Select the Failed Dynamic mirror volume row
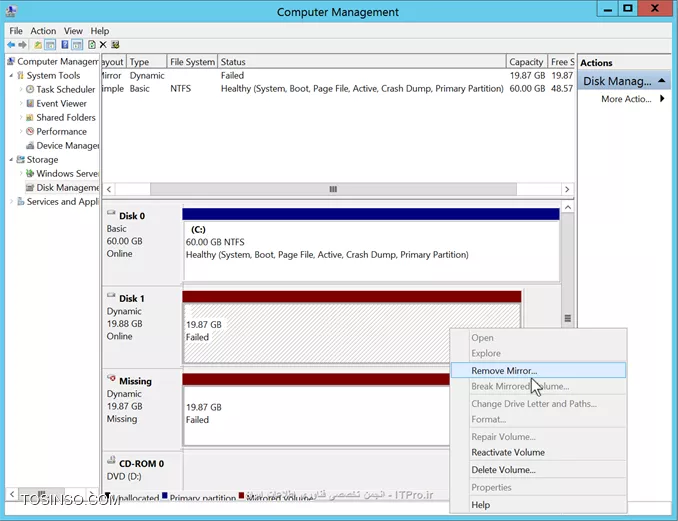678x521 pixels. pos(338,76)
